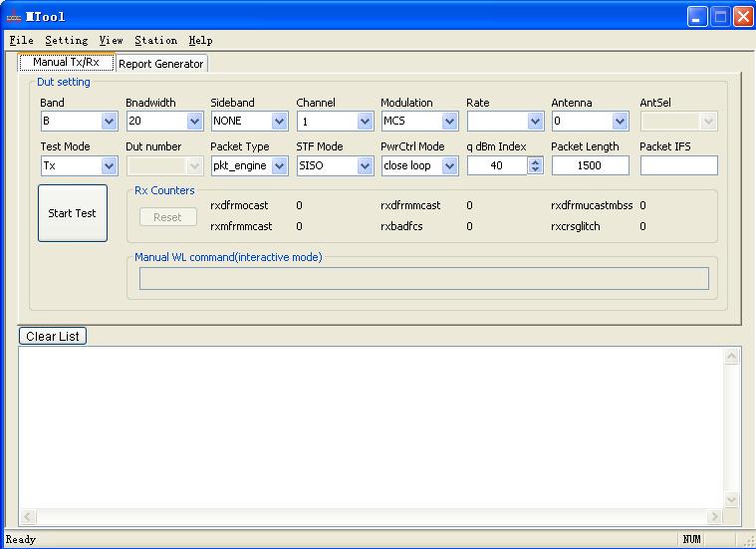Click inside the empty log output list
This screenshot has height=549, width=756.
[372, 427]
